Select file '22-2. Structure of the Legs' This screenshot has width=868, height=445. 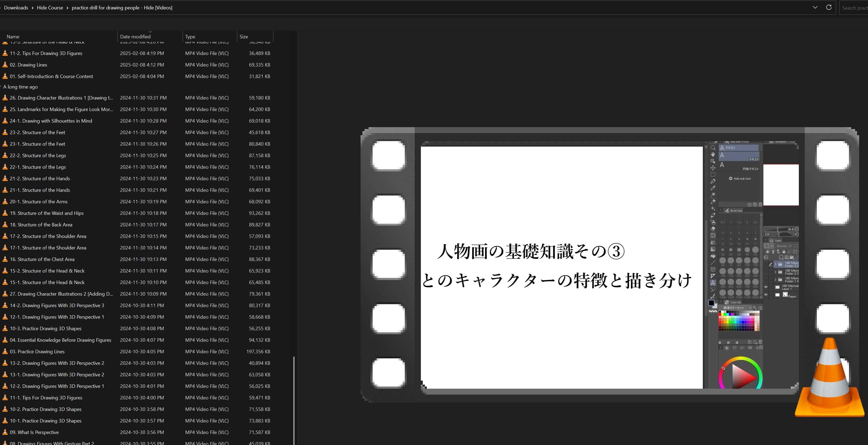(38, 155)
